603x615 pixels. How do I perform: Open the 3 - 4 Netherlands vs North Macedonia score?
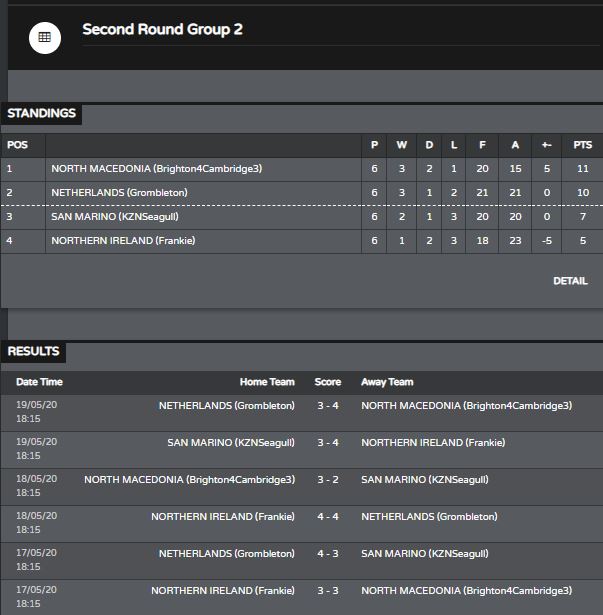328,406
